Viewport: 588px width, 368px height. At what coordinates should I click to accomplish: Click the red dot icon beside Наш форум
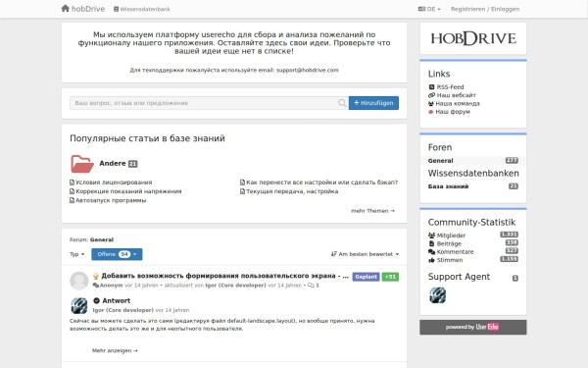(x=431, y=112)
